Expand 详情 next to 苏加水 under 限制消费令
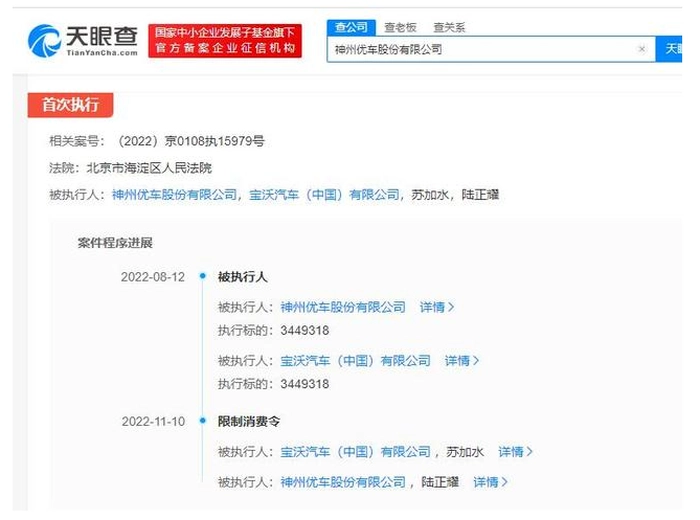 [515, 452]
